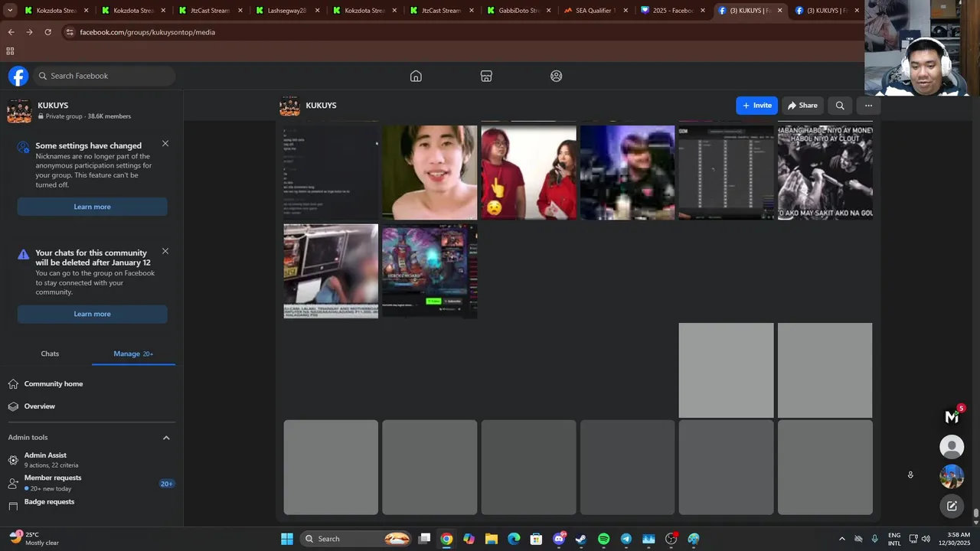View site information icon in address bar
980x551 pixels.
[70, 32]
